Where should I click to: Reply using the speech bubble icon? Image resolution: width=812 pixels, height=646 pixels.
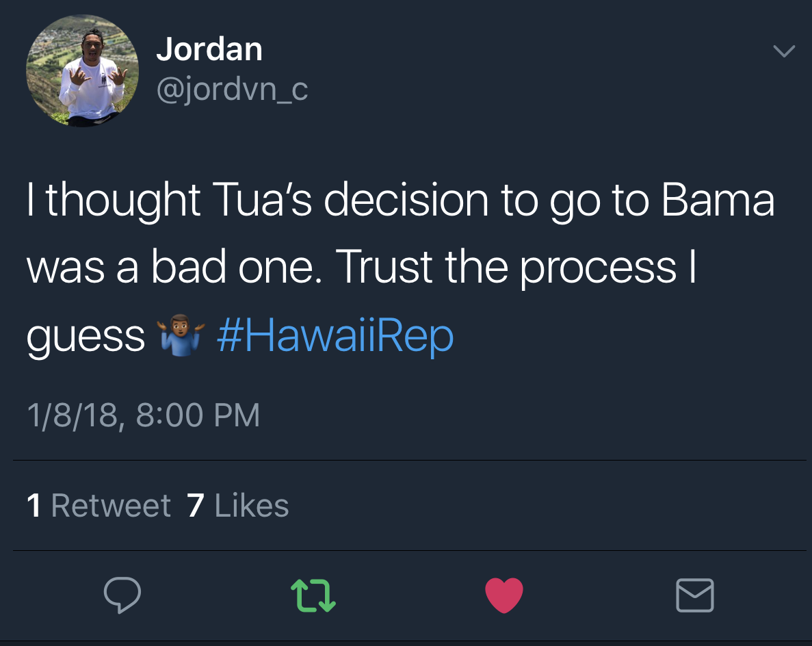pos(122,595)
